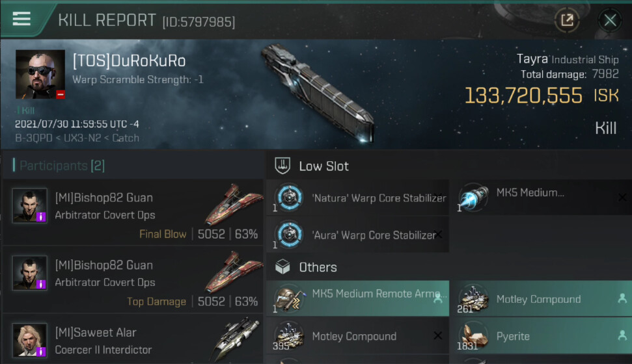Click the B-3QPD system location link
632x364 pixels.
pos(34,138)
